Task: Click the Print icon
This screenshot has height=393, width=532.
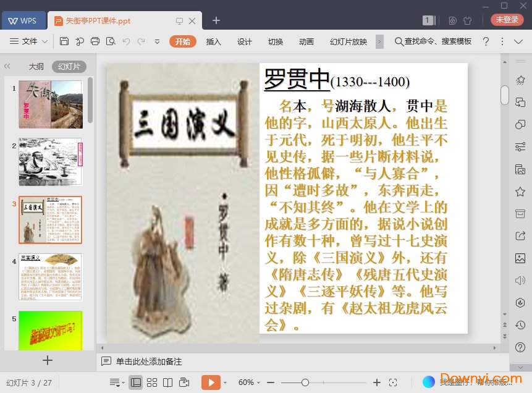Action: (x=95, y=41)
